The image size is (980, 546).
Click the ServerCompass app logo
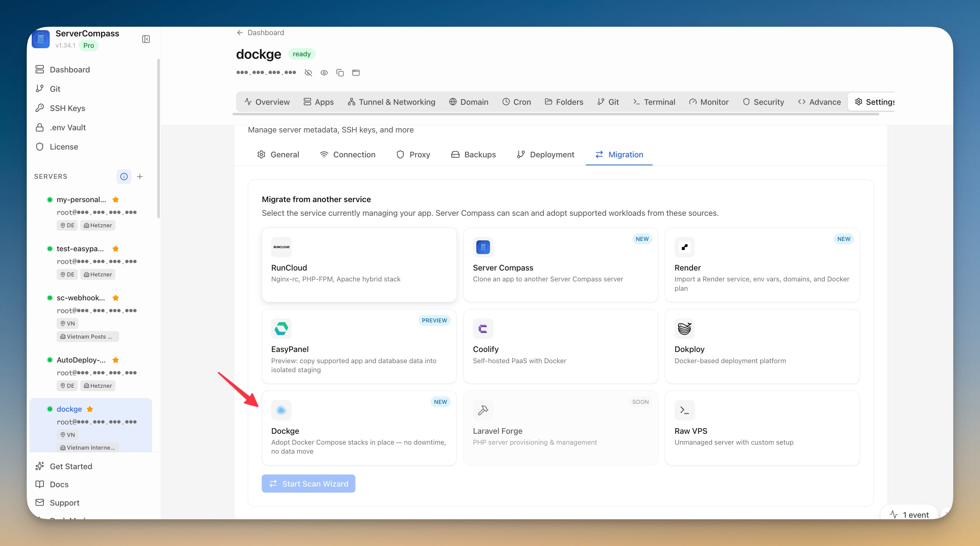41,39
